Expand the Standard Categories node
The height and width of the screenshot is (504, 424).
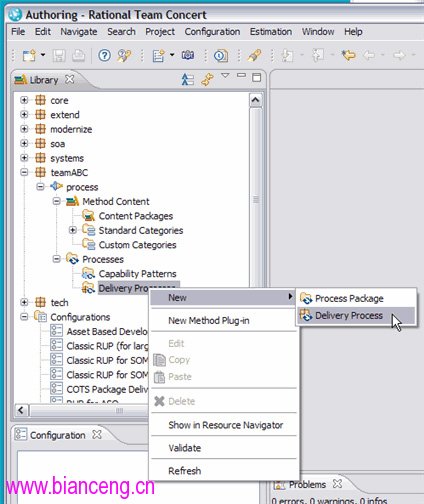coord(73,230)
